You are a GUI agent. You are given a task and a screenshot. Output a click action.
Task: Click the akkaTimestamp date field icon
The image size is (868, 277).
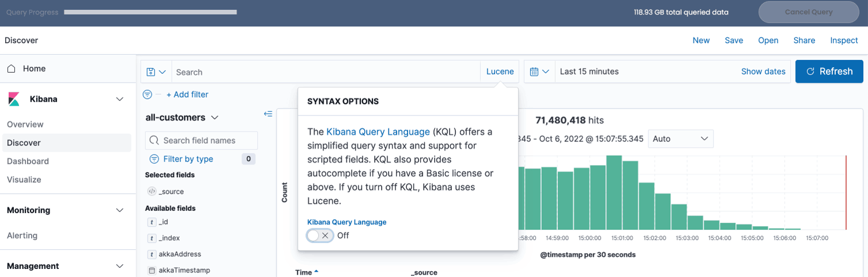[x=152, y=270]
